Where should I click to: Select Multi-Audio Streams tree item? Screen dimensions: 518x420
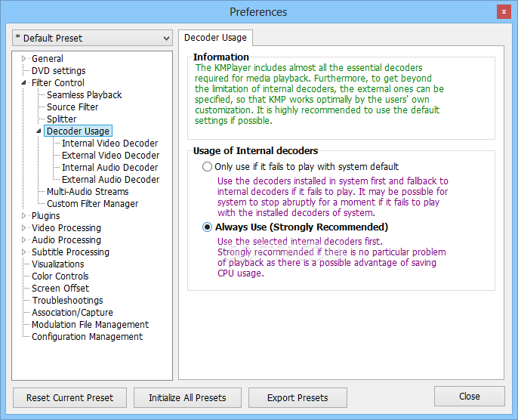pyautogui.click(x=88, y=191)
